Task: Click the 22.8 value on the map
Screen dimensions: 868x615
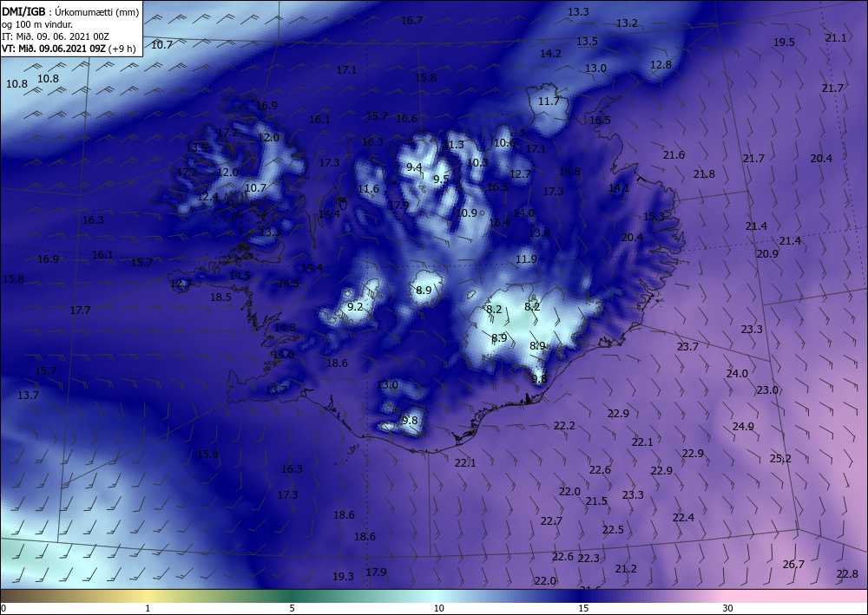Action: tap(847, 574)
